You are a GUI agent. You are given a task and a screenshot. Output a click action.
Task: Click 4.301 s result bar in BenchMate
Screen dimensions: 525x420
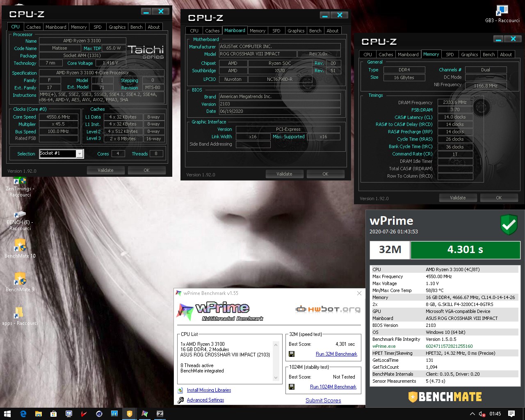click(465, 250)
